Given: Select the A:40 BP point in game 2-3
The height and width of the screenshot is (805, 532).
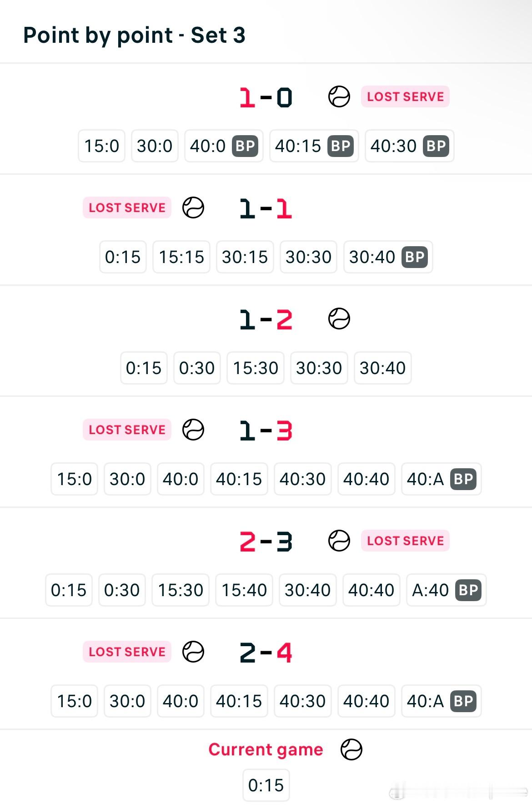Looking at the screenshot, I should (447, 590).
